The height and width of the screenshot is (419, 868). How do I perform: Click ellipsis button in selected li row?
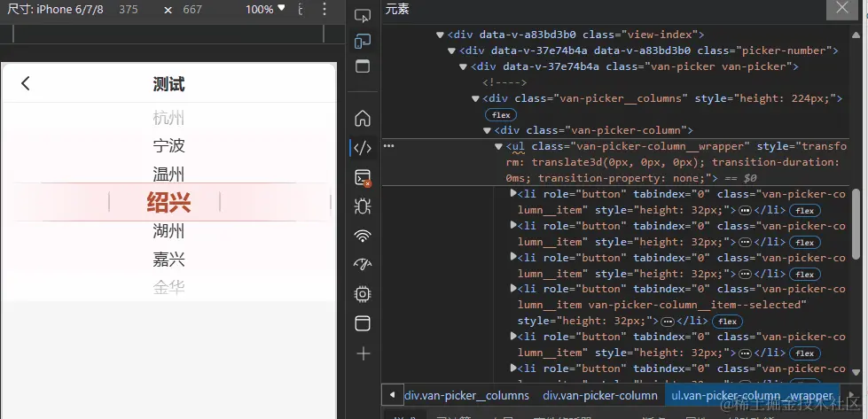click(668, 322)
